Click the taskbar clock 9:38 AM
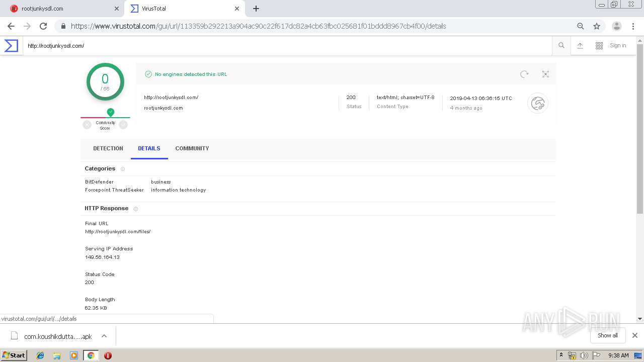This screenshot has width=644, height=362. (618, 355)
